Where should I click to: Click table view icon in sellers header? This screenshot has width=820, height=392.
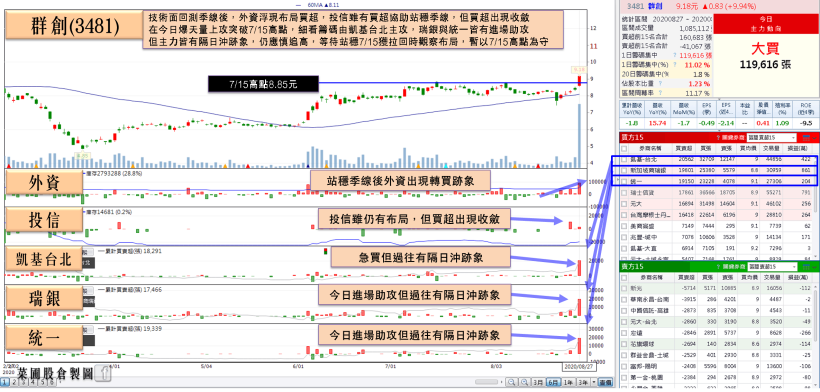[806, 267]
